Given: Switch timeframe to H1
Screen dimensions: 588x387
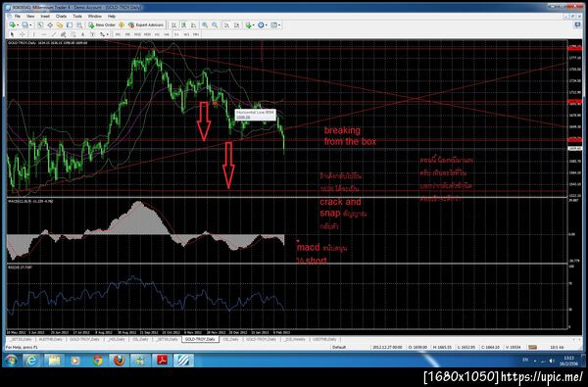Looking at the screenshot, I should [x=157, y=34].
